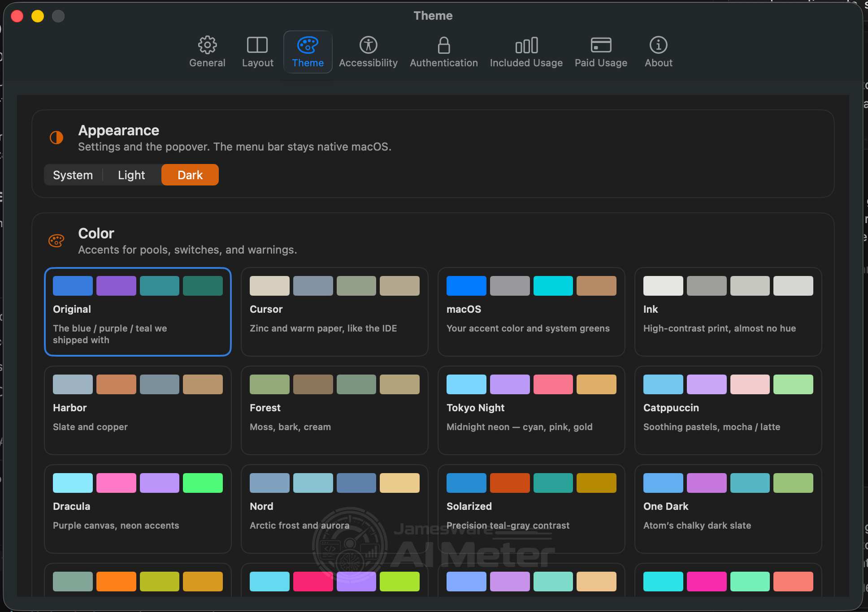
Task: Click the Authentication tab label
Action: tap(444, 63)
